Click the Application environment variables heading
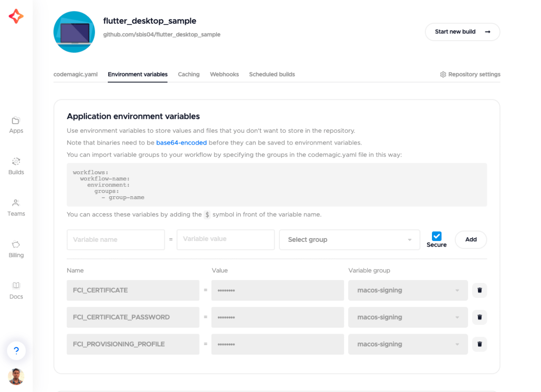 (133, 116)
